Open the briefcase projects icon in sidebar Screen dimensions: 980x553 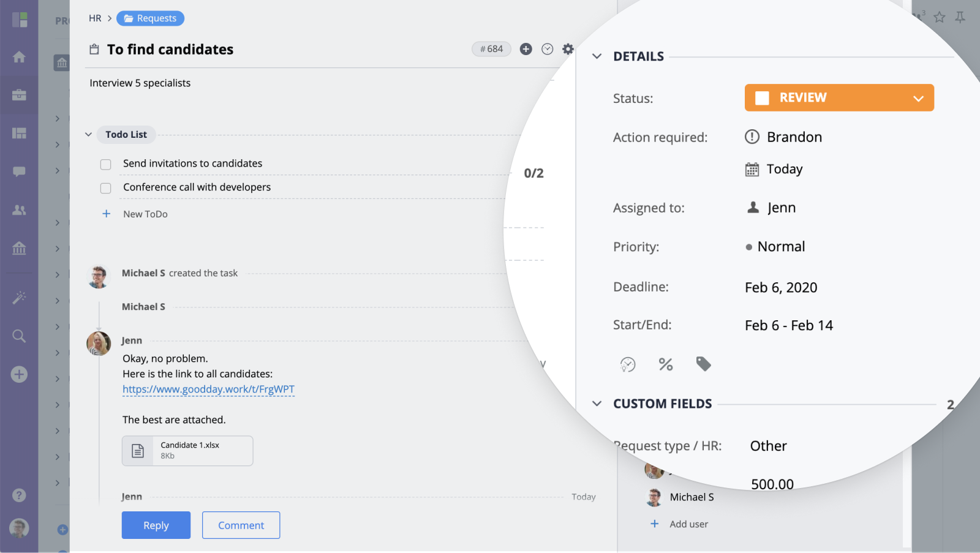(x=19, y=95)
